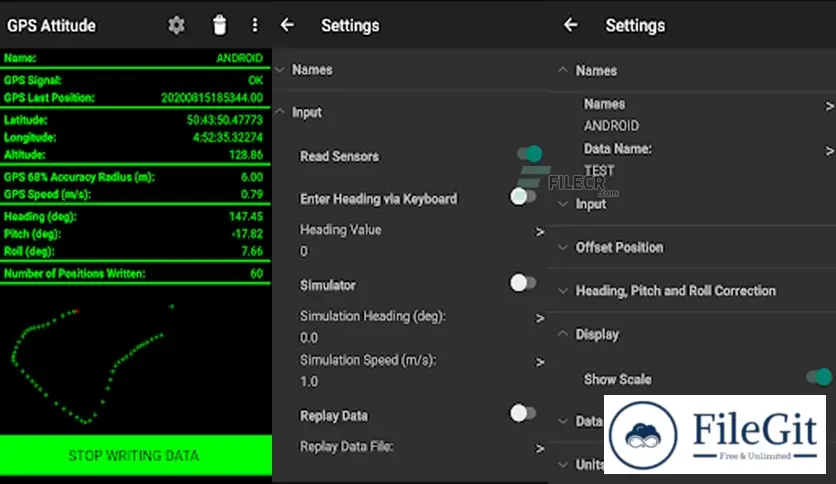This screenshot has width=836, height=484.
Task: Click Heading (deg) value 147.45
Action: tap(246, 216)
